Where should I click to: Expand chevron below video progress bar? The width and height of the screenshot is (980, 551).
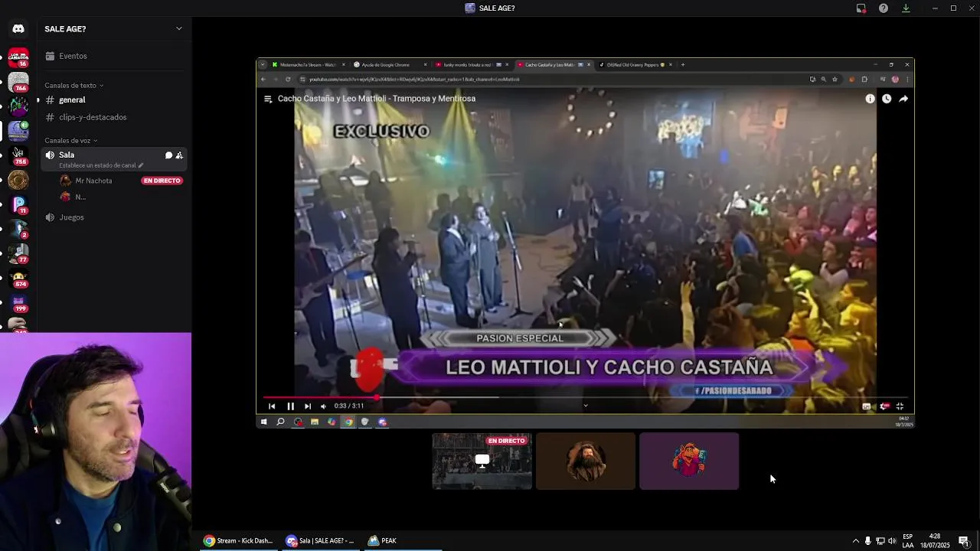tap(586, 406)
